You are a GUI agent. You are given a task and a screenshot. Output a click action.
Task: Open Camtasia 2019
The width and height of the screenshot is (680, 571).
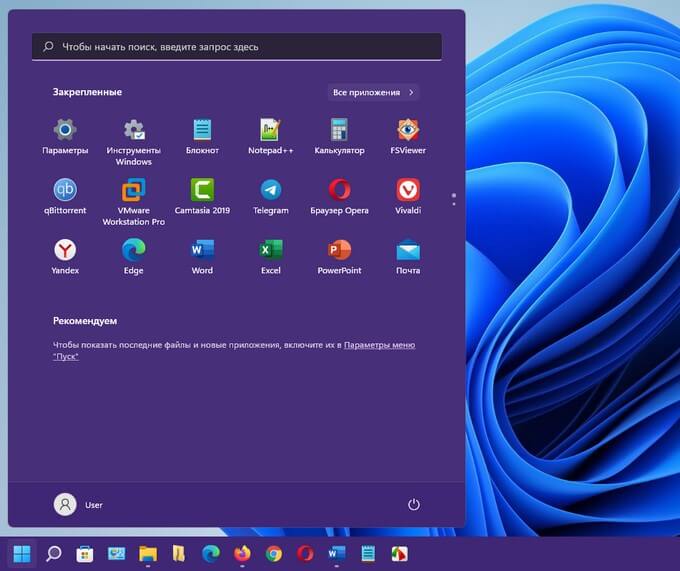(202, 196)
